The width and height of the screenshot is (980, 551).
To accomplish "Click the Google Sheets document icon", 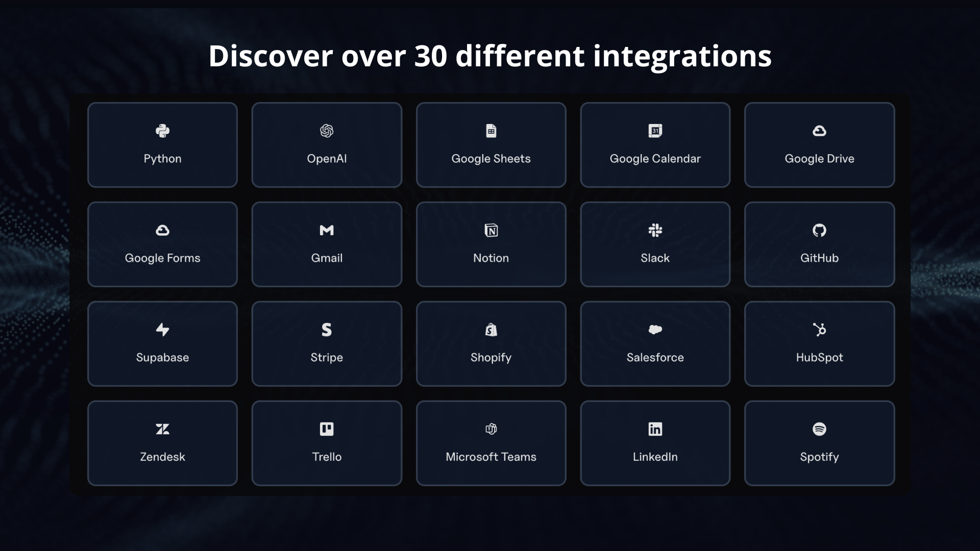I will click(x=491, y=131).
